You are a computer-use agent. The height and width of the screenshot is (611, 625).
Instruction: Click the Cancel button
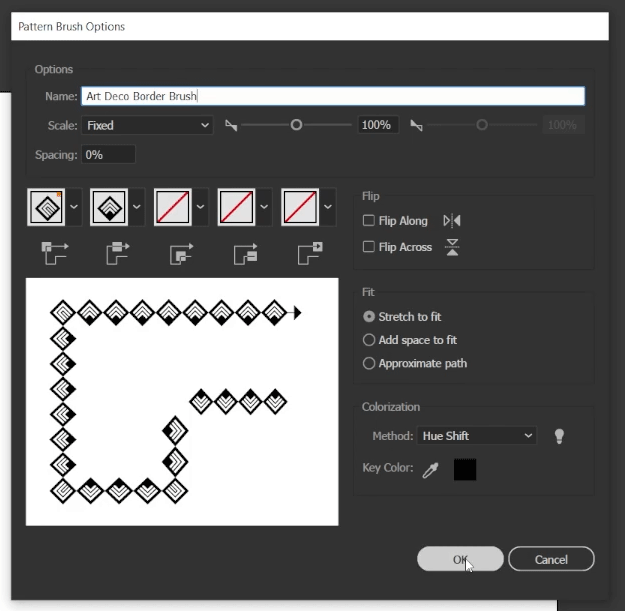tap(551, 558)
